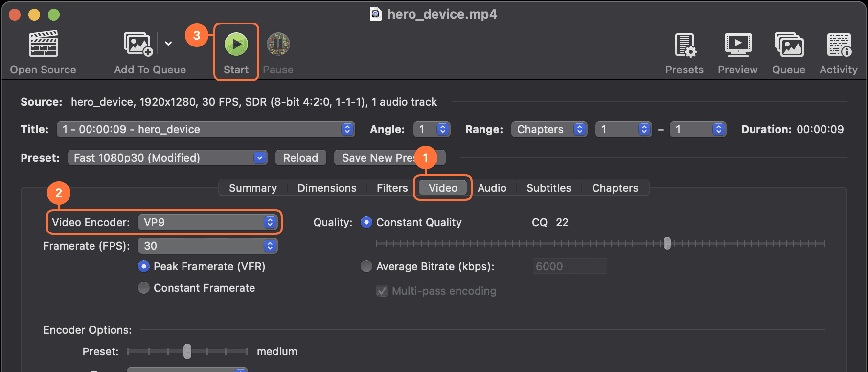
Task: Open the Activity log window
Action: click(x=838, y=51)
